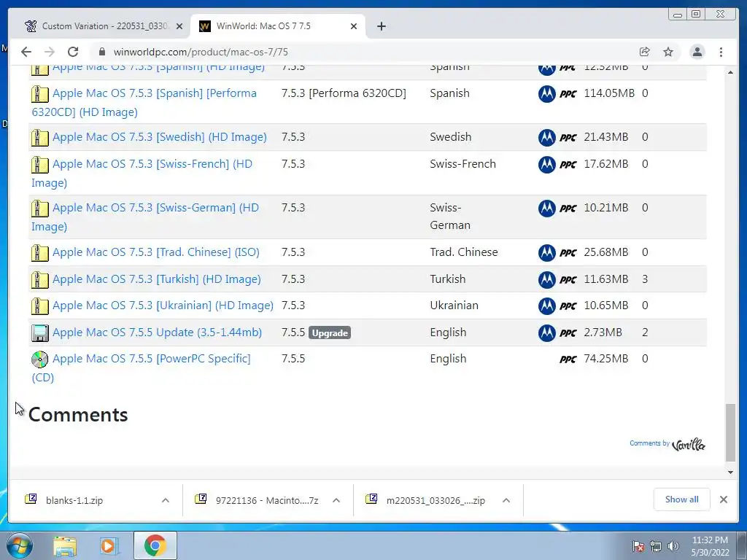The width and height of the screenshot is (747, 560).
Task: Click the CD icon on PowerPC Specific row
Action: click(x=39, y=359)
